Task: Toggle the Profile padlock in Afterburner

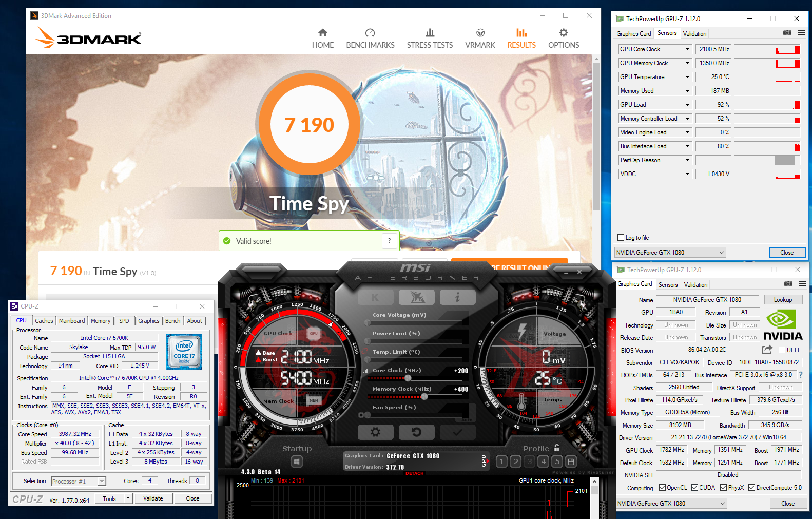Action: click(557, 448)
